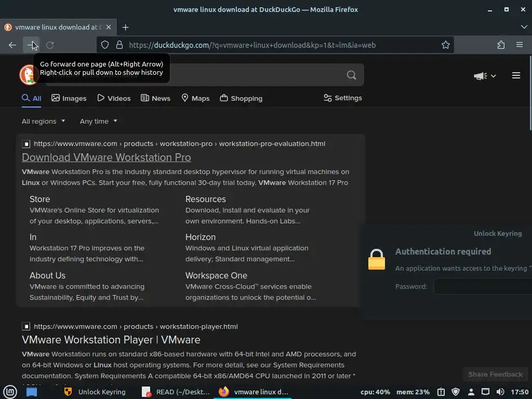Click the forward navigation arrow
Screen dimensions: 532x399
click(31, 45)
